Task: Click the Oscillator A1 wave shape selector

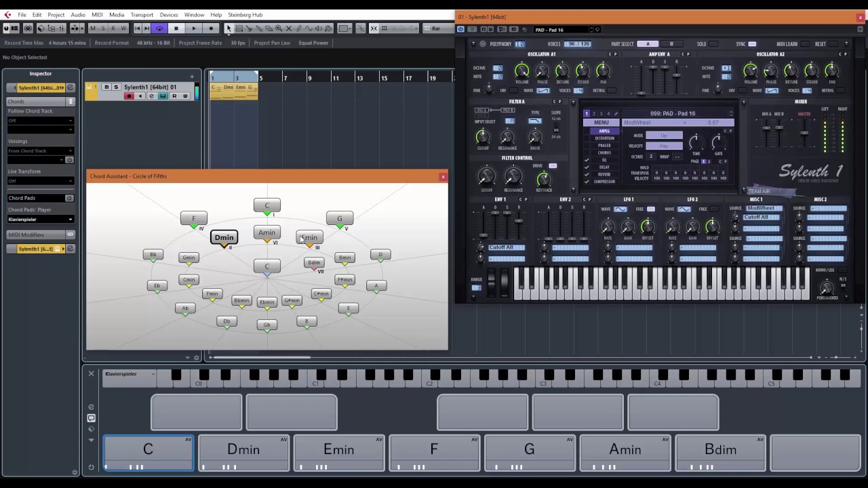Action: 542,90
